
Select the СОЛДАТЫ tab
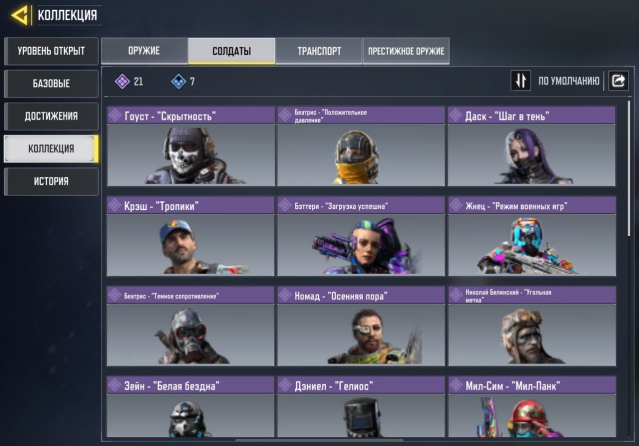[231, 51]
